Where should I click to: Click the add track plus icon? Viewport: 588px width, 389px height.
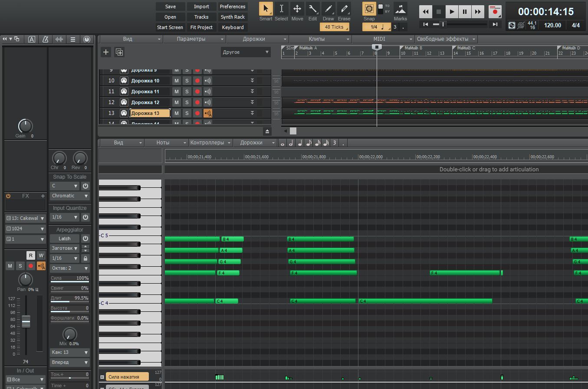(x=105, y=52)
